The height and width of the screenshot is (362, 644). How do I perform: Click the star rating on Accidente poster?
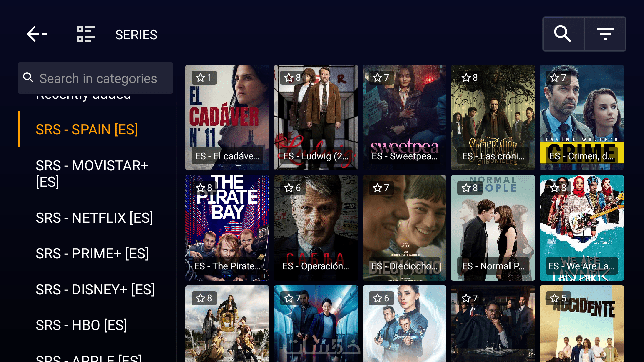point(558,298)
